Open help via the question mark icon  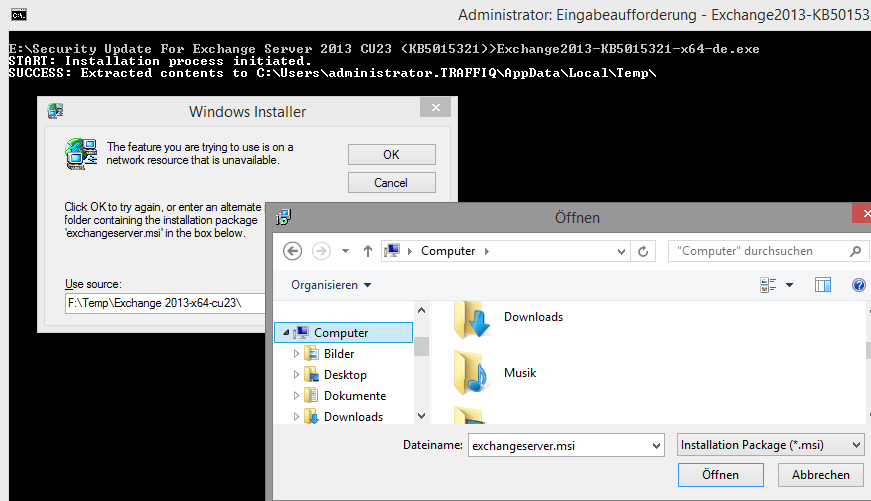point(859,285)
